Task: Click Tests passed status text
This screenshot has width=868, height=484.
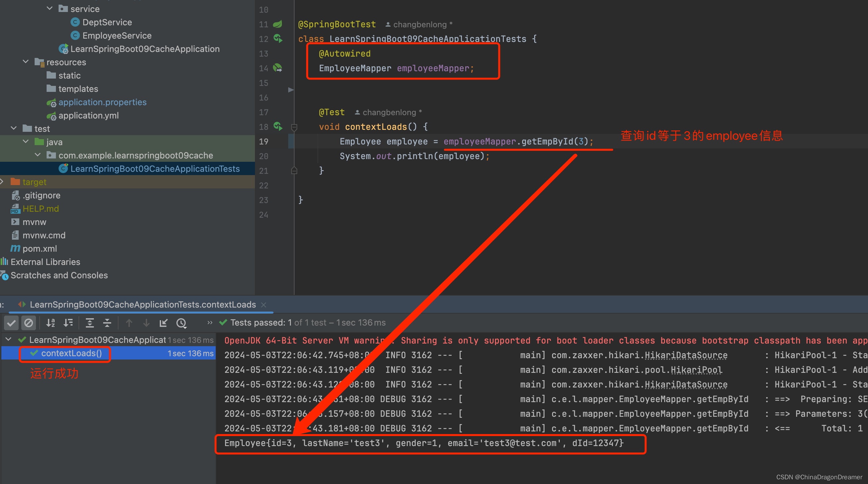Action: point(308,323)
